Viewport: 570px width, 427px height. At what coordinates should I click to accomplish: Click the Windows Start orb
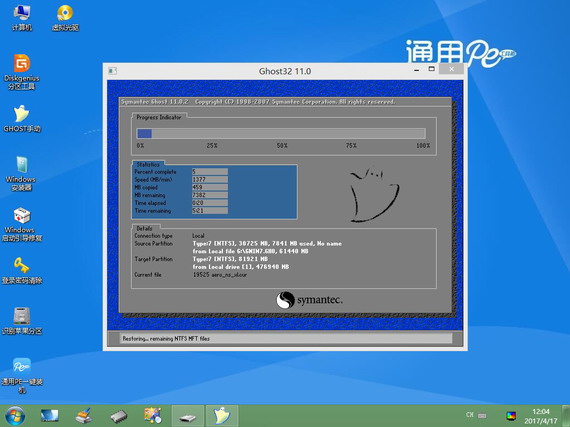tap(15, 416)
